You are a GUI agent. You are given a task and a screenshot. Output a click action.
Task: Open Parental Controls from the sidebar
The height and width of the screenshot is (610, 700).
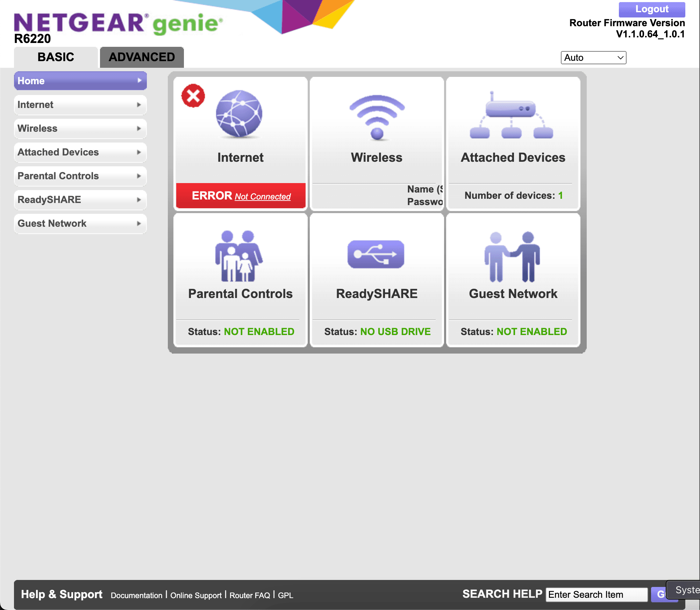coord(80,176)
